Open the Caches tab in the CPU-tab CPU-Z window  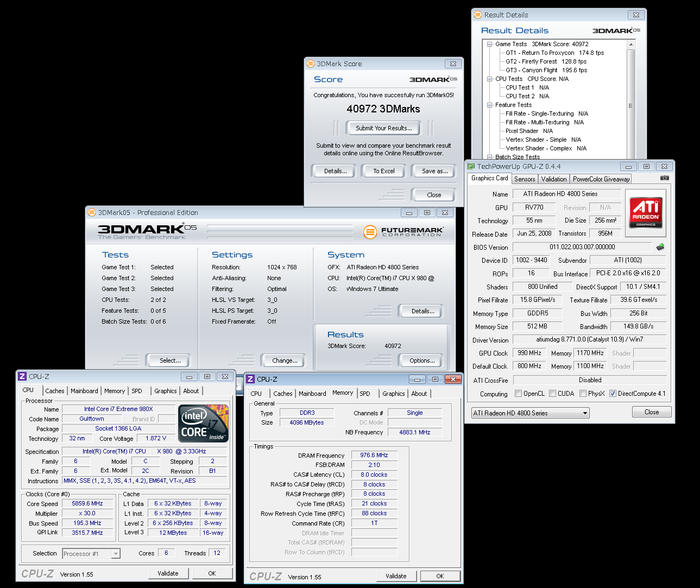(55, 391)
